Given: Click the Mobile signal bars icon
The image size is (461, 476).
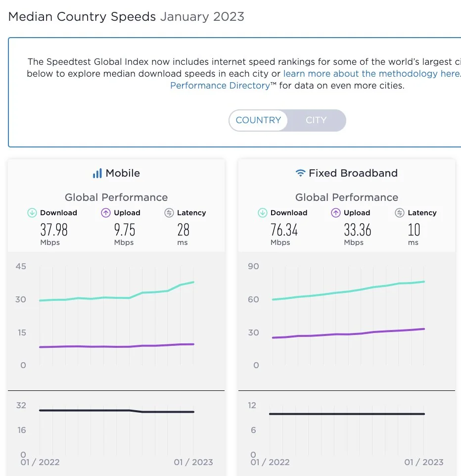Looking at the screenshot, I should pyautogui.click(x=97, y=173).
